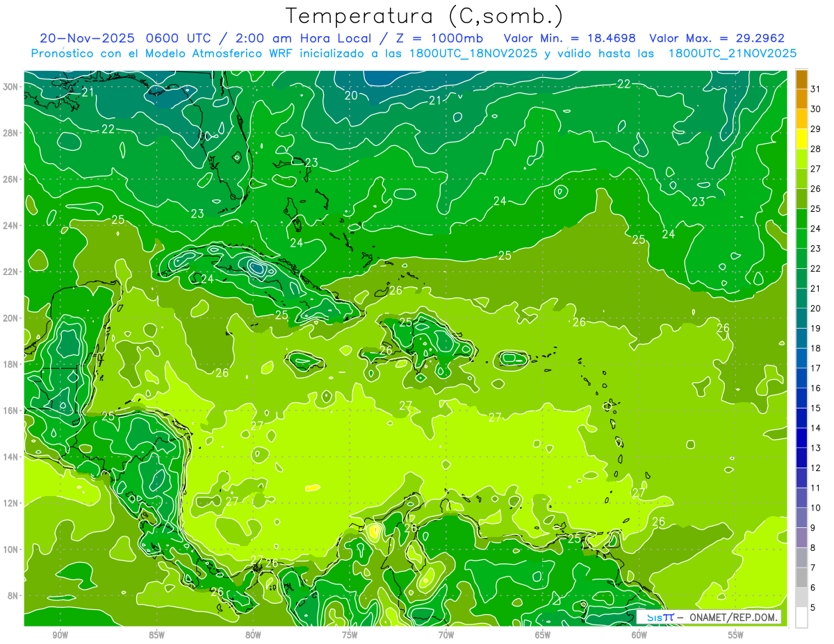
Task: Click the 22N latitude label
Action: (12, 272)
